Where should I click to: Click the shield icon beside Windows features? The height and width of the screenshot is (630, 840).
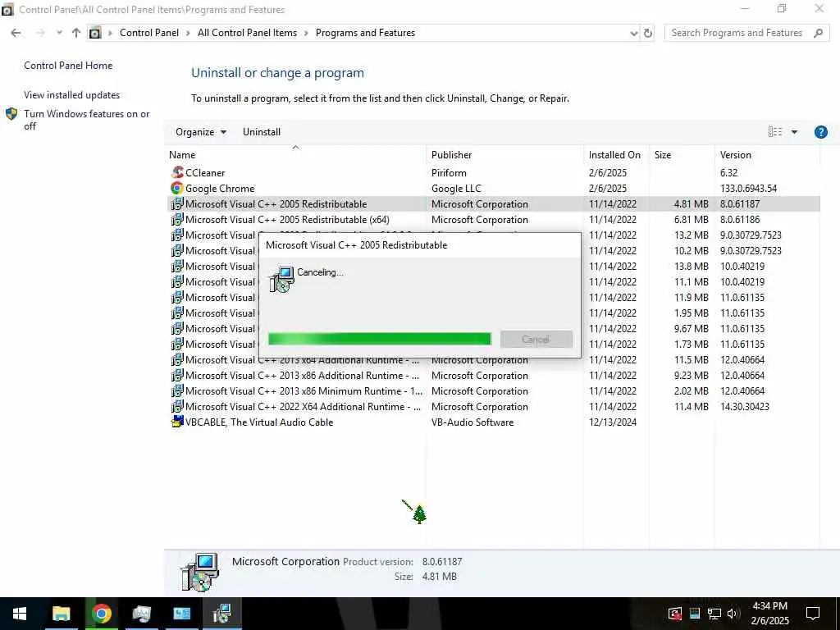coord(11,113)
